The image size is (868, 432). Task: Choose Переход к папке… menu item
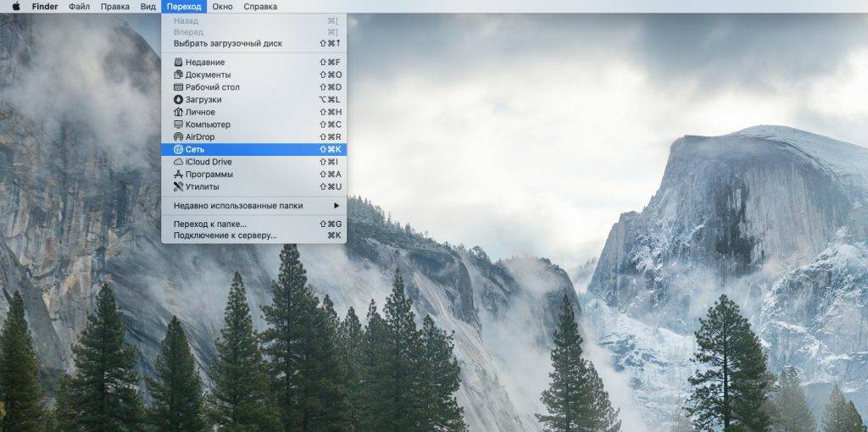pyautogui.click(x=210, y=224)
